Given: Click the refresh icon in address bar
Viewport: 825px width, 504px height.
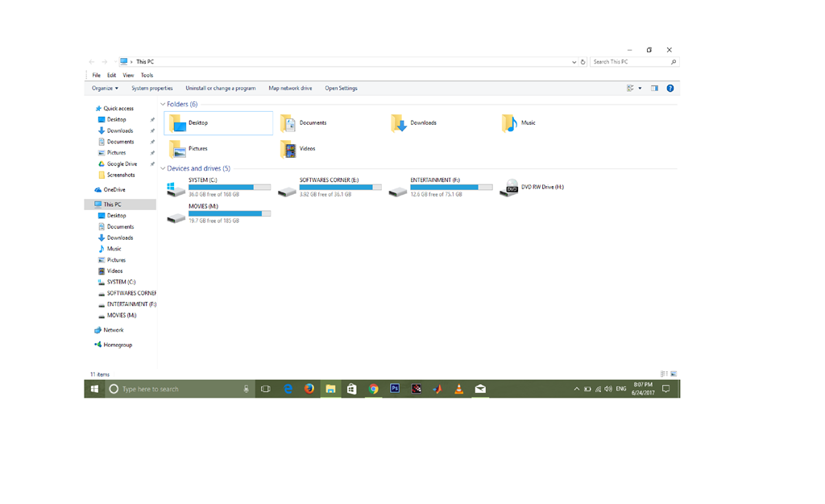Looking at the screenshot, I should [582, 62].
